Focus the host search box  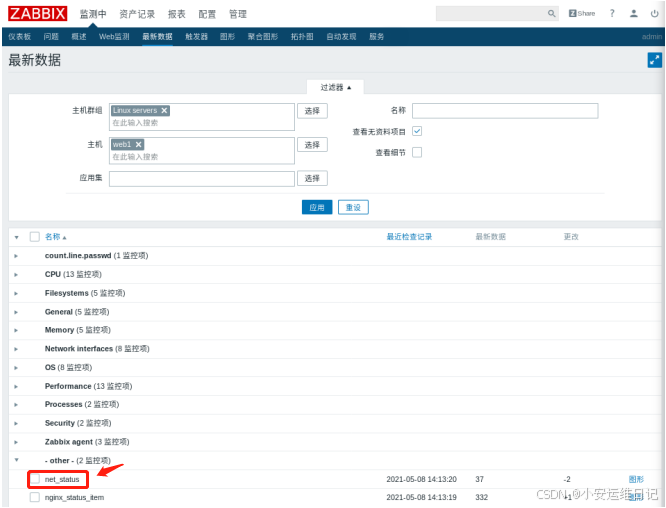[x=202, y=157]
